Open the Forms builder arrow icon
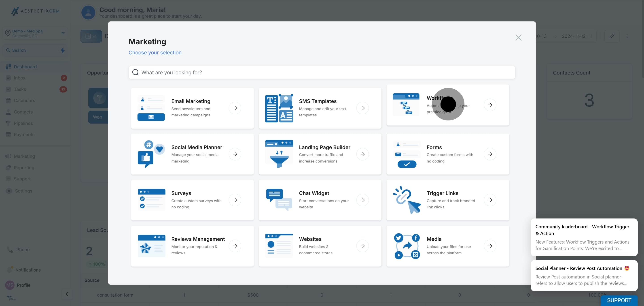 coord(490,154)
